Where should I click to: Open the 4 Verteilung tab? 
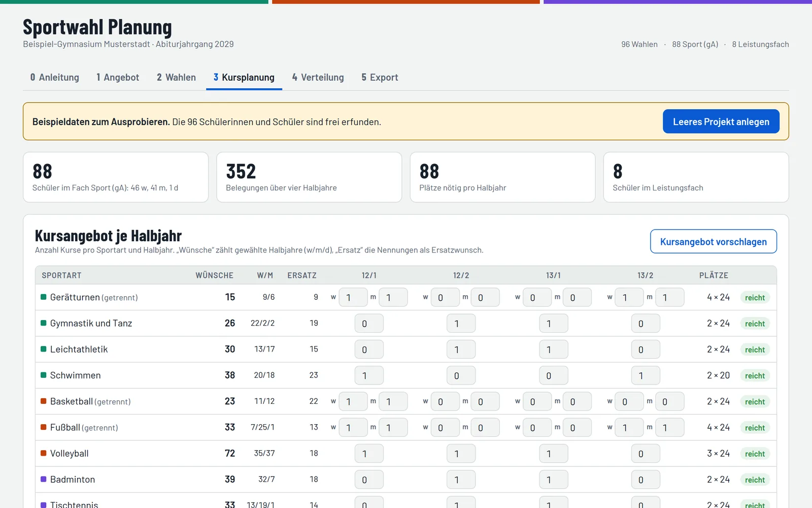tap(318, 77)
